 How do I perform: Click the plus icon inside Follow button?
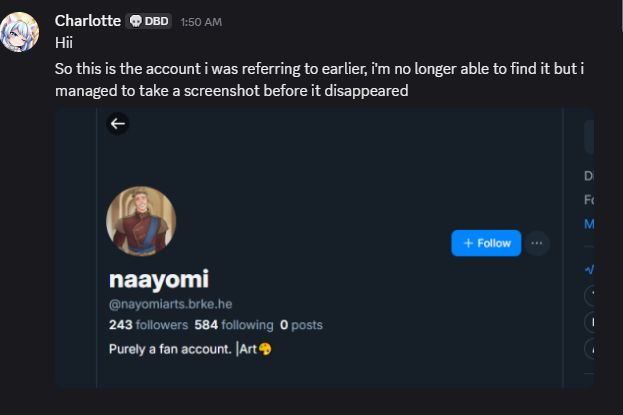pyautogui.click(x=468, y=243)
